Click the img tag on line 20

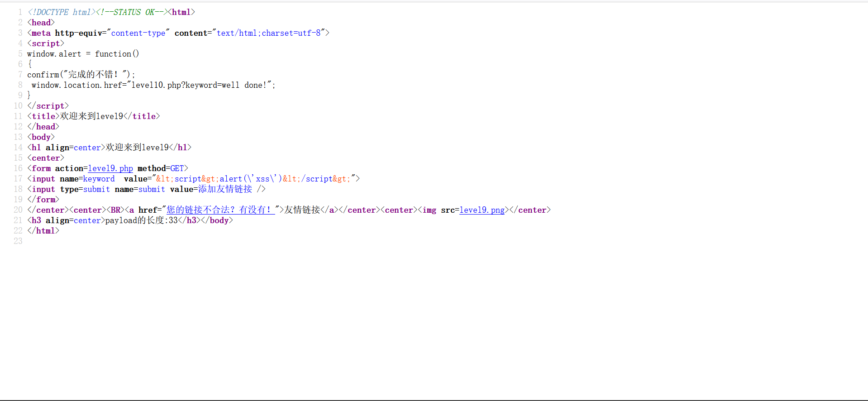tap(463, 210)
